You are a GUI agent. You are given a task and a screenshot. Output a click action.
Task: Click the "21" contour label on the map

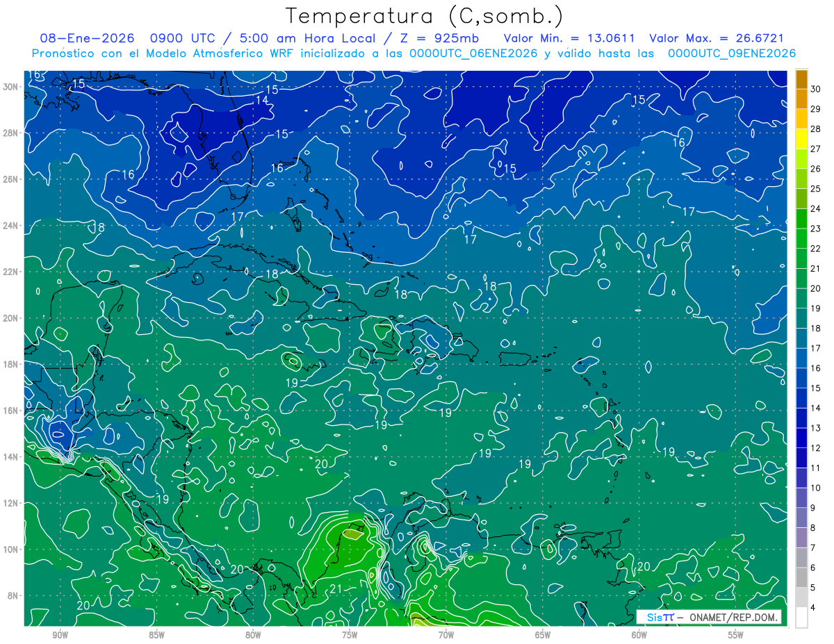(x=336, y=589)
